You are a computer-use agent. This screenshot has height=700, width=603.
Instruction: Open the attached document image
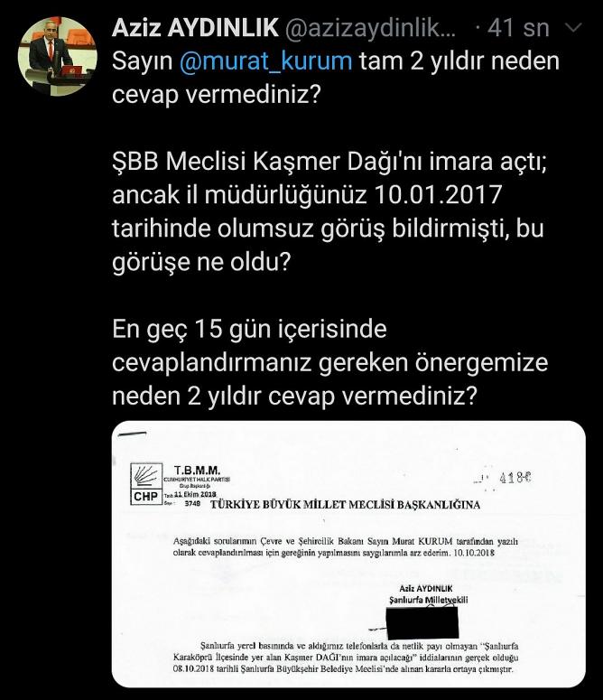pos(348,554)
